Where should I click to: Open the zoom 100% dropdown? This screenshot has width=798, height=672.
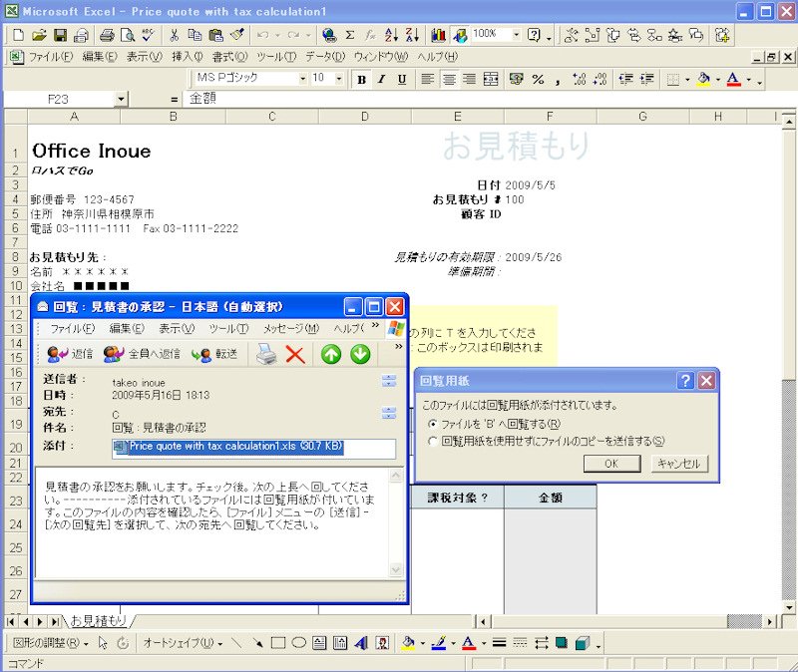coord(516,35)
